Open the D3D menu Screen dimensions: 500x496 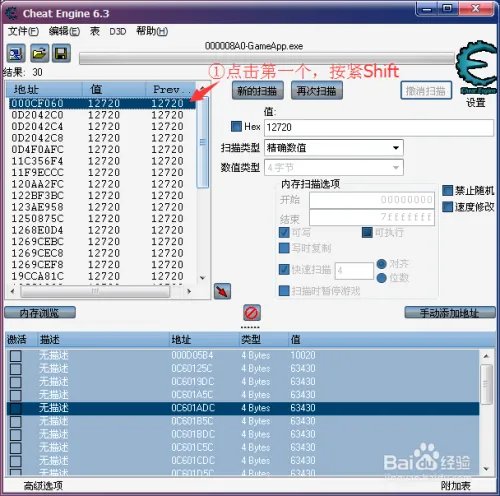(x=118, y=31)
